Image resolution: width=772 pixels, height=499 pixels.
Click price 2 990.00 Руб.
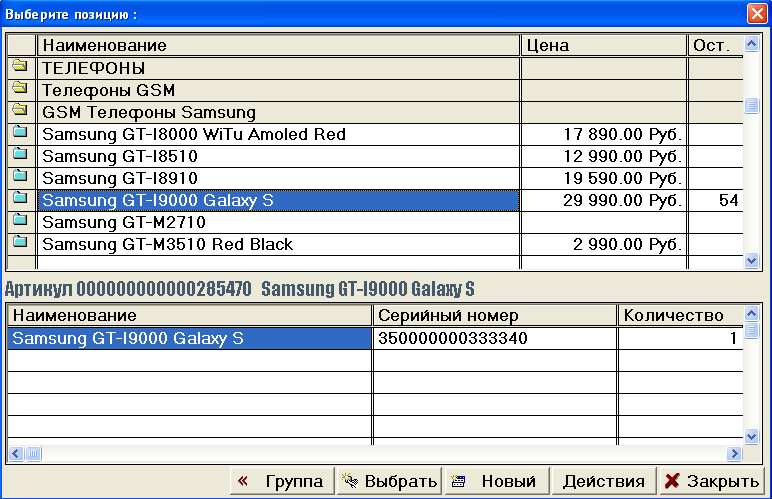604,244
